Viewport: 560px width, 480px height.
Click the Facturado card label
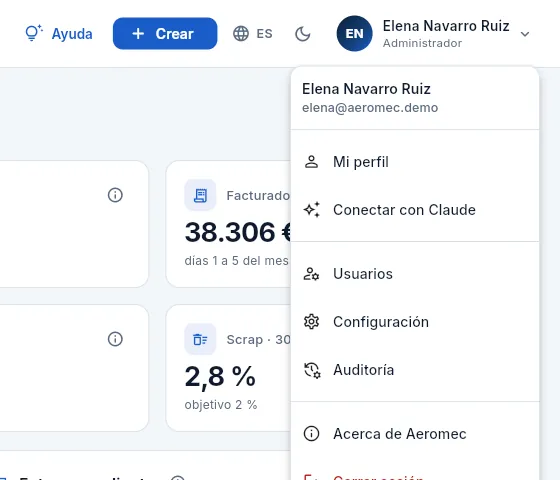[258, 195]
